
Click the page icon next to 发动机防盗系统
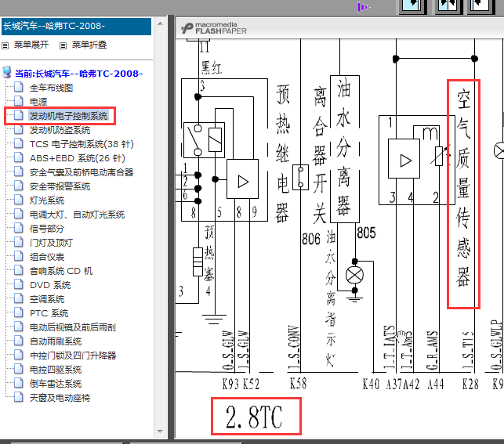tap(19, 130)
